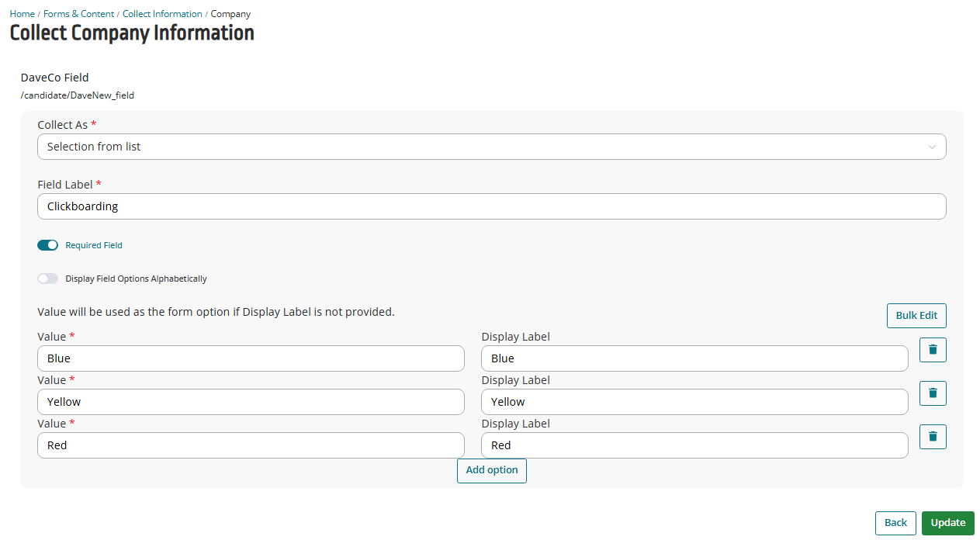Edit the Value field containing Blue
Screen dimensions: 980x540
coord(251,358)
